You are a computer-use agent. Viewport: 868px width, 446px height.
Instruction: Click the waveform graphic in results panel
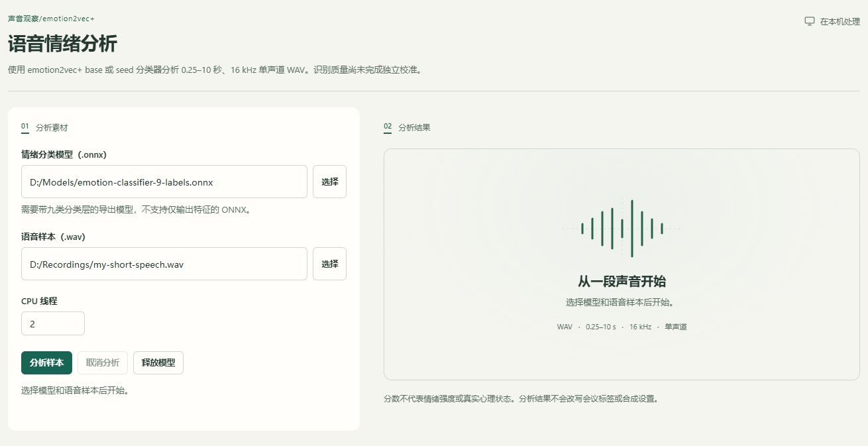click(622, 229)
